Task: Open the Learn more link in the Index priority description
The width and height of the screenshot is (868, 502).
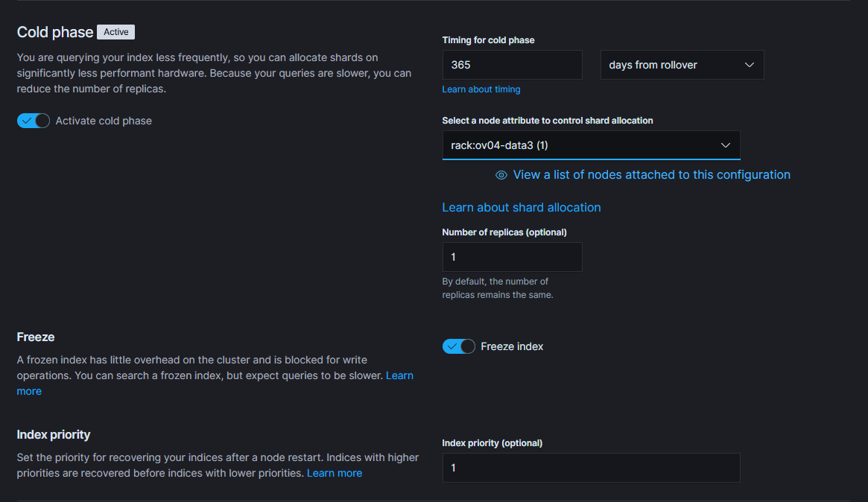Action: tap(335, 473)
